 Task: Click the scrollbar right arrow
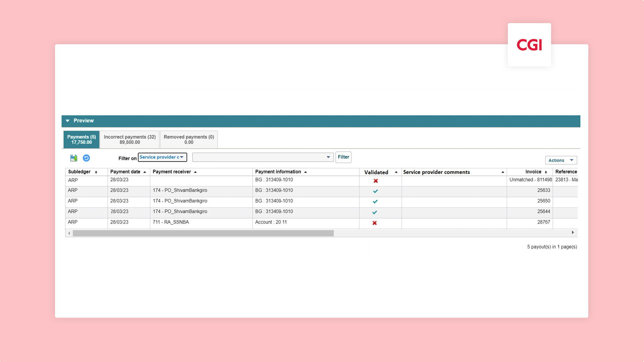pyautogui.click(x=573, y=233)
